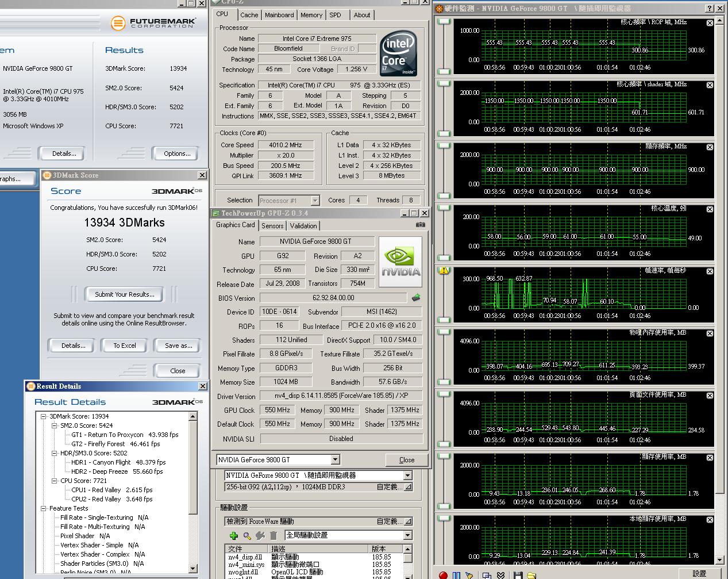
Task: Open the CPU-Z Processor #1 selection dropdown
Action: click(x=315, y=200)
